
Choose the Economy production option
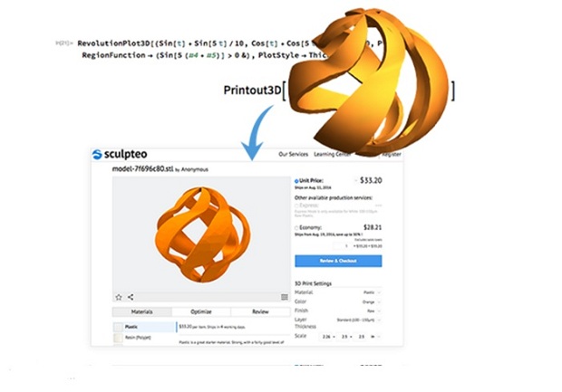296,227
